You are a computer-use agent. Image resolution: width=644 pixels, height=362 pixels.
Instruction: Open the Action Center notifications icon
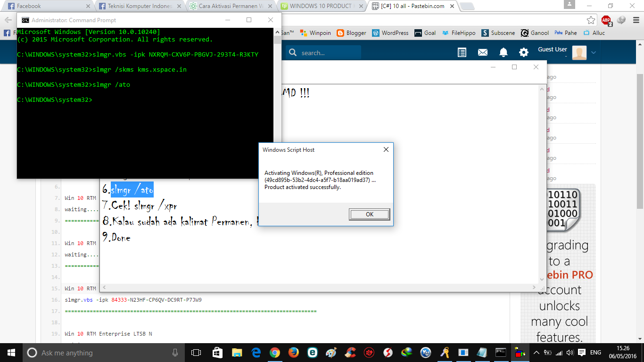tap(582, 353)
